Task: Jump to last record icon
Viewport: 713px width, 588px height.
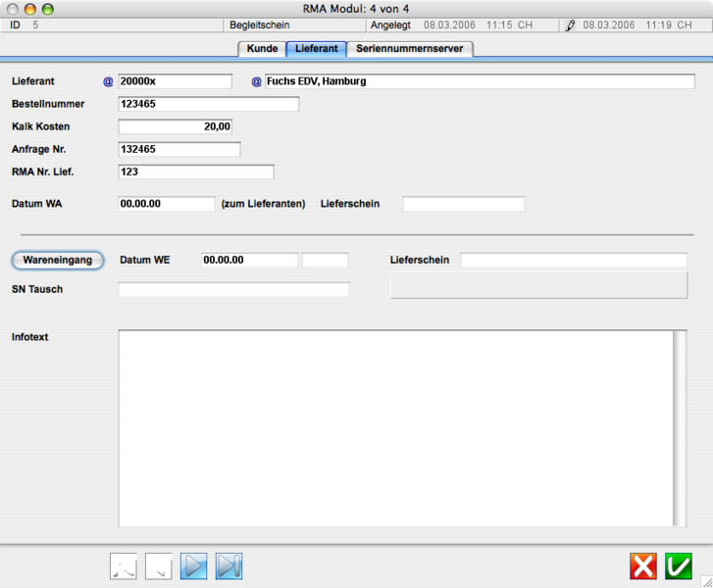Action: [229, 566]
